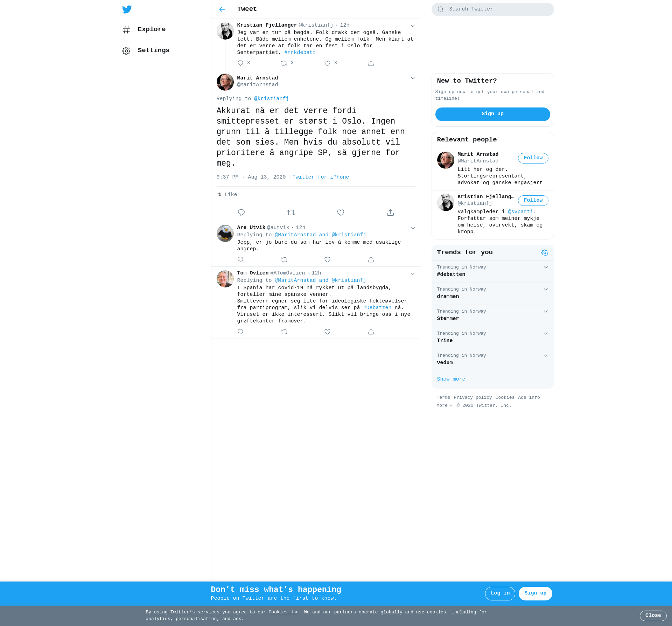Retweet Kristian Fjellanger's original tweet

click(284, 63)
